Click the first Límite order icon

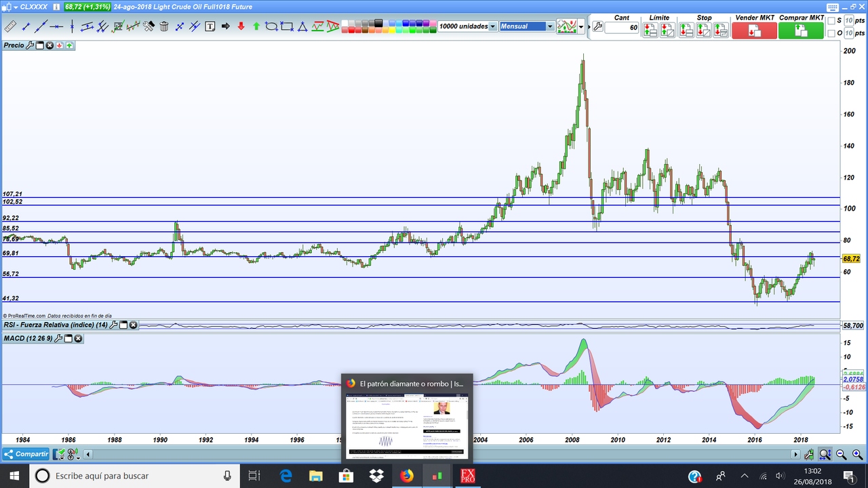[x=650, y=30]
